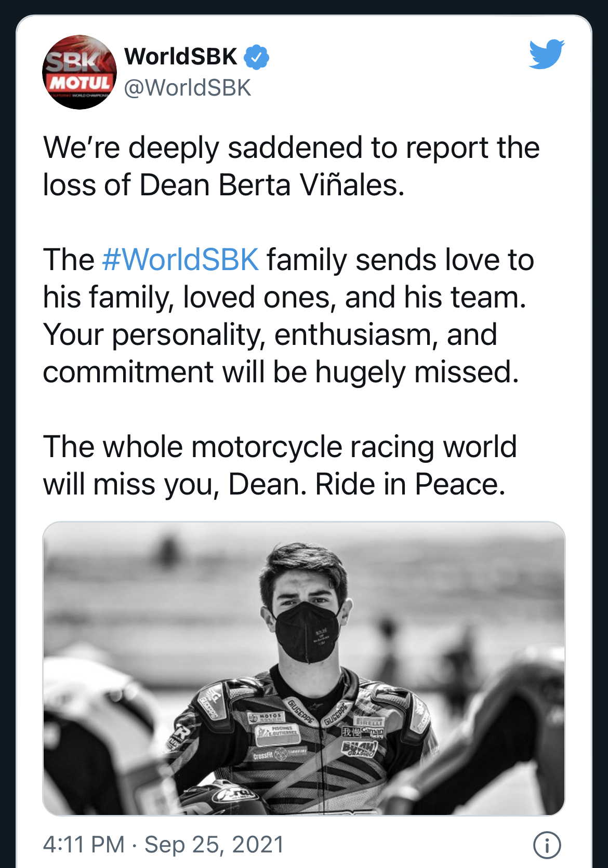
Task: Click the 4:11 PM time text
Action: point(84,845)
